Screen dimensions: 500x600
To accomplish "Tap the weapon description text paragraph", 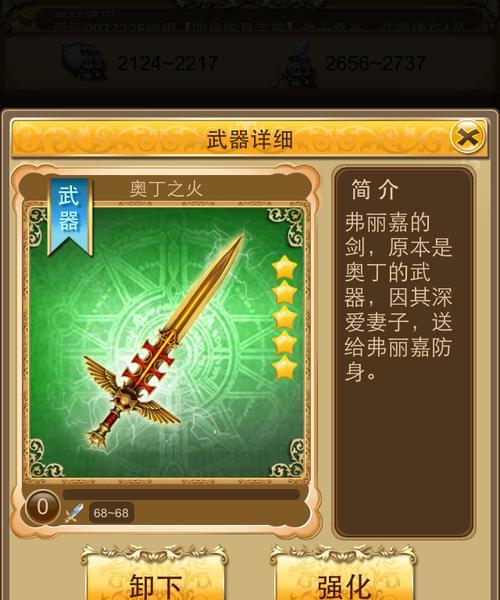I will tap(398, 297).
